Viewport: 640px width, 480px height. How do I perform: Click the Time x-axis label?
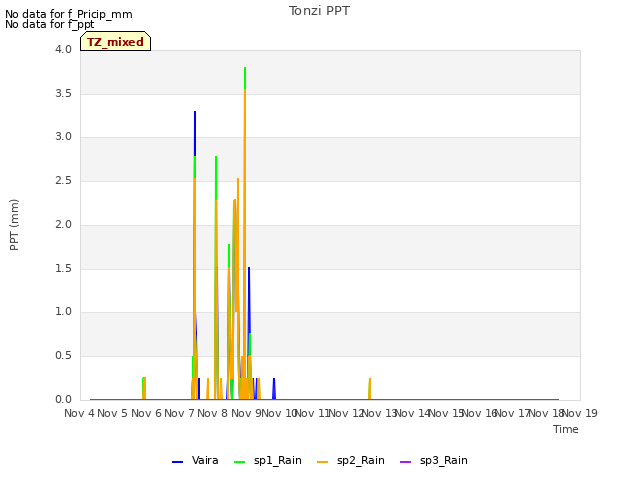(x=566, y=429)
